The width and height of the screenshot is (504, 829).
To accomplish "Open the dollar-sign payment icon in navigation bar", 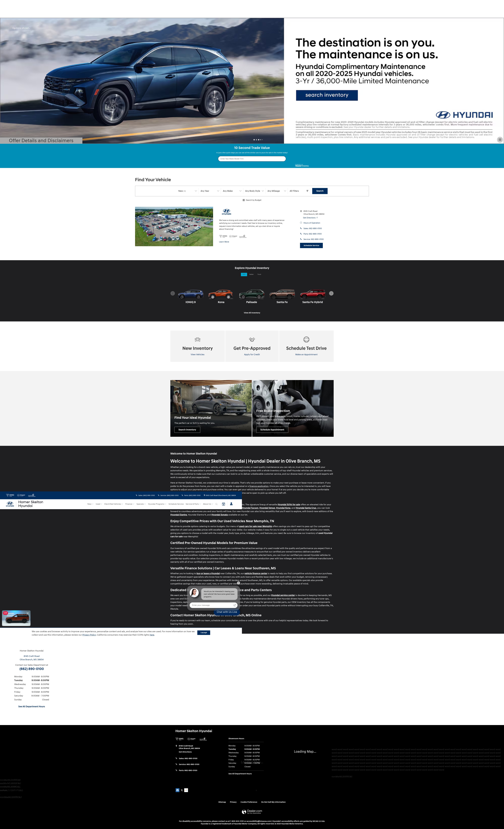I will [223, 504].
